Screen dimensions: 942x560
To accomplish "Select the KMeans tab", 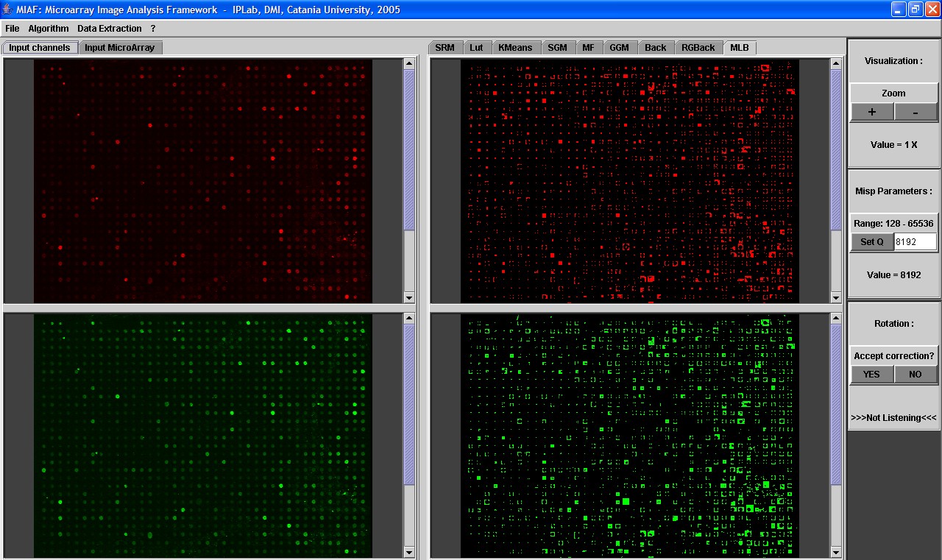I will tap(515, 48).
